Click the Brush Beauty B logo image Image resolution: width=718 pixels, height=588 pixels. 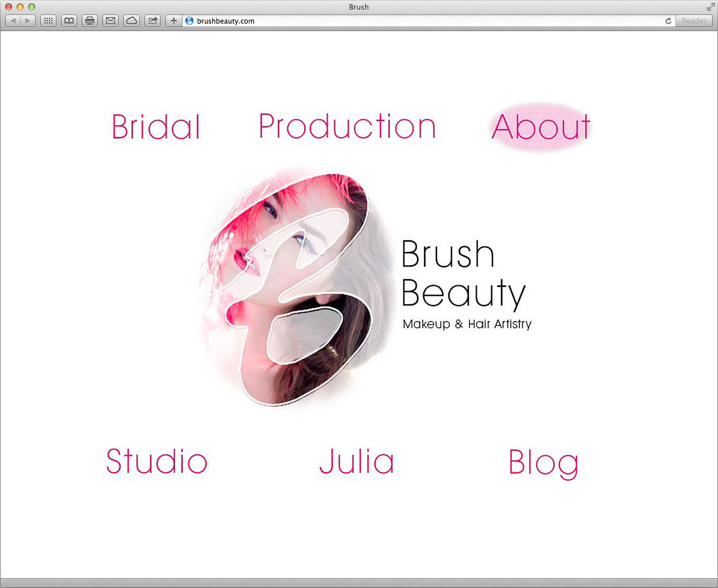coord(294,288)
